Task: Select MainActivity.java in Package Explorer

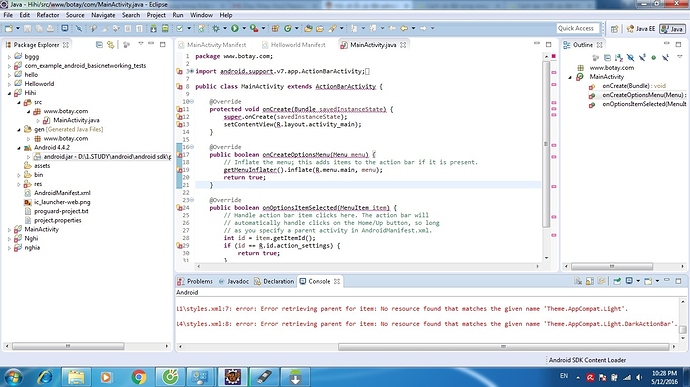Action: click(76, 120)
